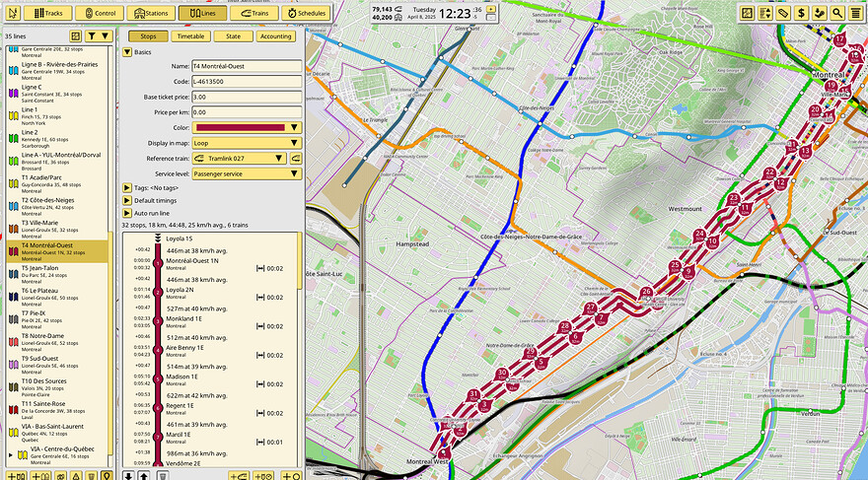Toggle the map pin locate button
Screen dimensions: 868x480
tap(107, 476)
